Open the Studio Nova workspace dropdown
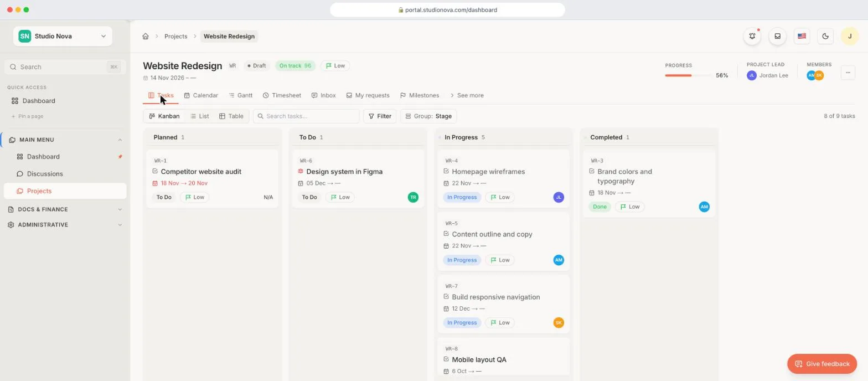The height and width of the screenshot is (381, 868). click(63, 36)
